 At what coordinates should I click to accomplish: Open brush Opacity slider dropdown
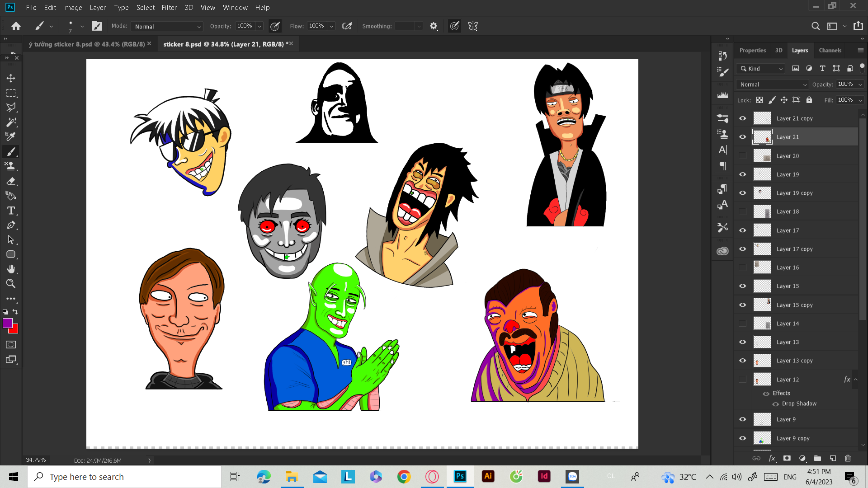coord(260,26)
